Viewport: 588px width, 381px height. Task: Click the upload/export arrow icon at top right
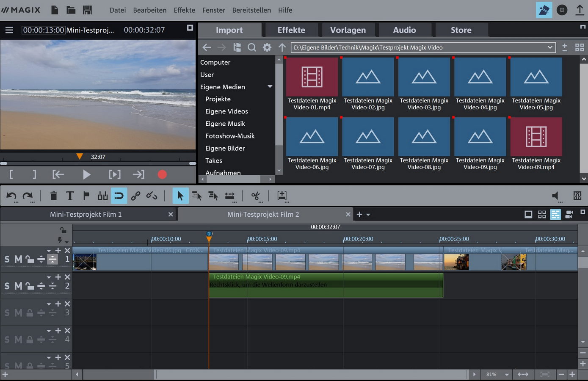click(x=580, y=10)
